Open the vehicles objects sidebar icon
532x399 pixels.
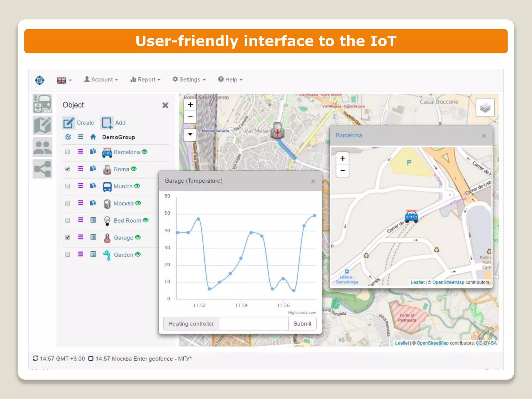(x=42, y=103)
